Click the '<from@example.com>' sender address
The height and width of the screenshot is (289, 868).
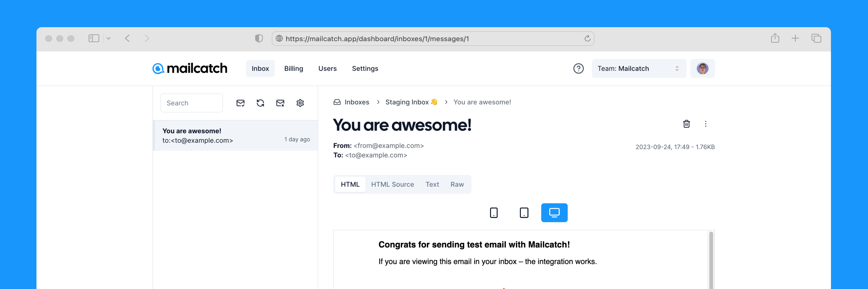coord(389,146)
